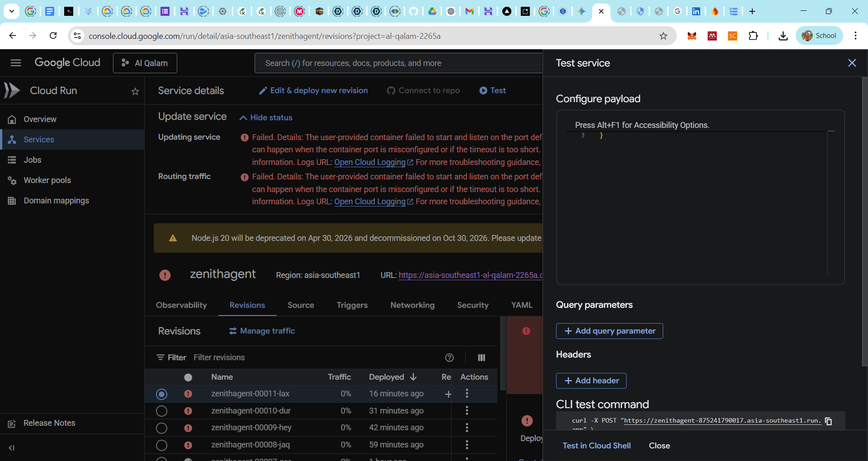The width and height of the screenshot is (868, 461).
Task: Open the tab search dropdown in Chrome
Action: (x=11, y=11)
